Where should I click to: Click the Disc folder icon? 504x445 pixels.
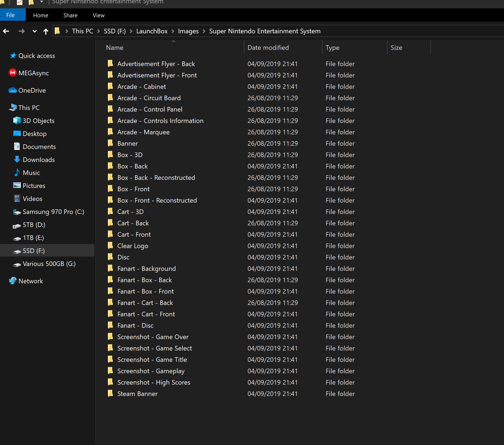110,257
